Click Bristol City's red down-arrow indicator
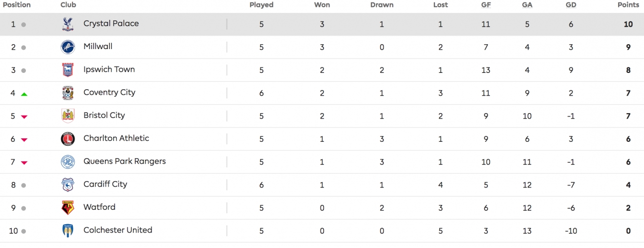Screen dimensions: 644x248 (24, 117)
